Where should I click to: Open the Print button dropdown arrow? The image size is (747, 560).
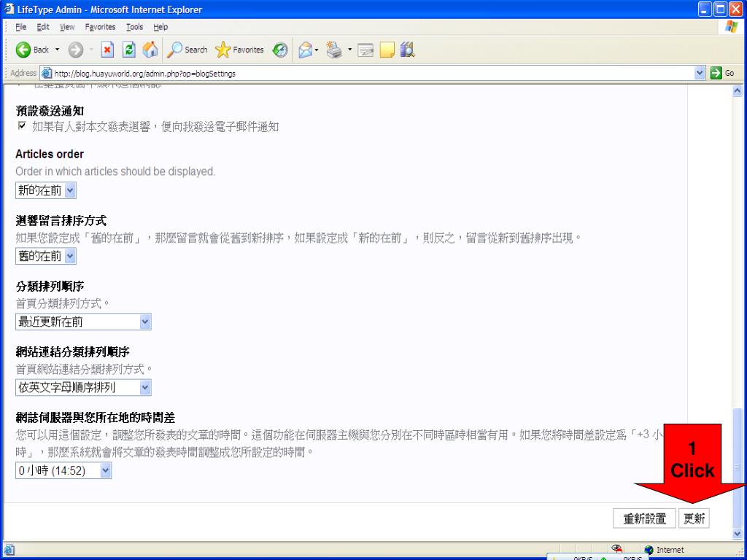point(349,50)
